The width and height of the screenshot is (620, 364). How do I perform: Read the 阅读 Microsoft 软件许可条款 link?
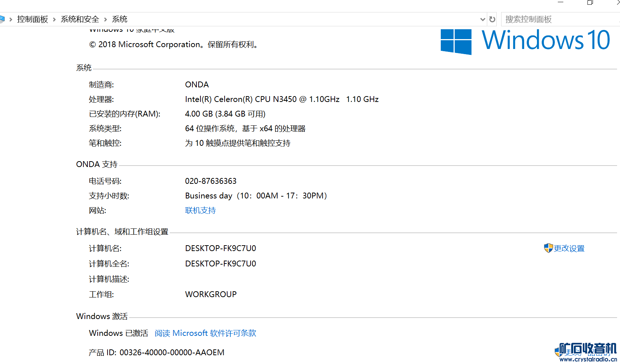[x=205, y=333]
